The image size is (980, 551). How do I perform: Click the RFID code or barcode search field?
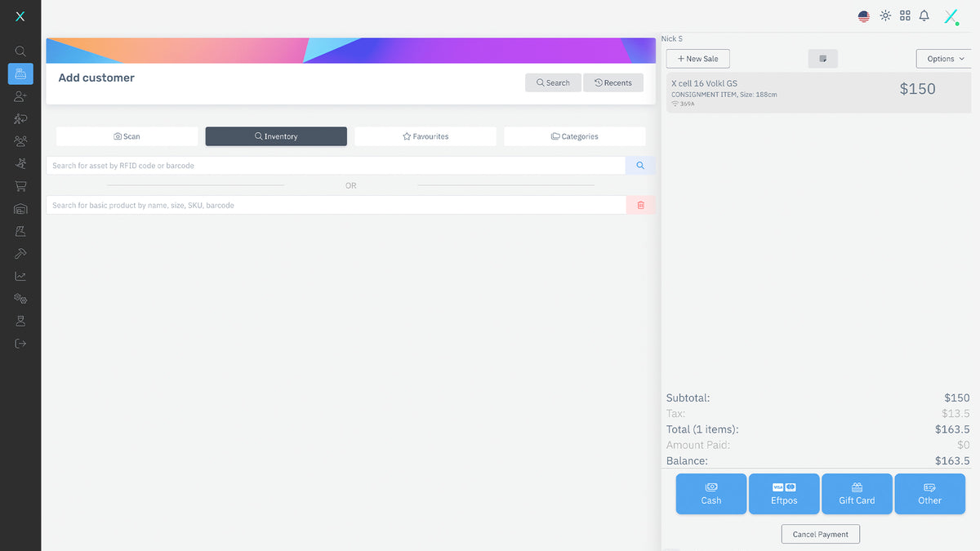(x=335, y=166)
